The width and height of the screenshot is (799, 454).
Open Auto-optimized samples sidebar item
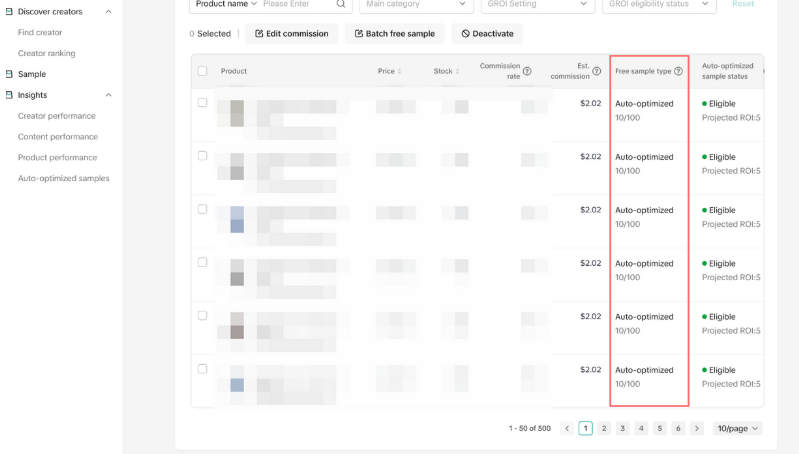tap(64, 178)
